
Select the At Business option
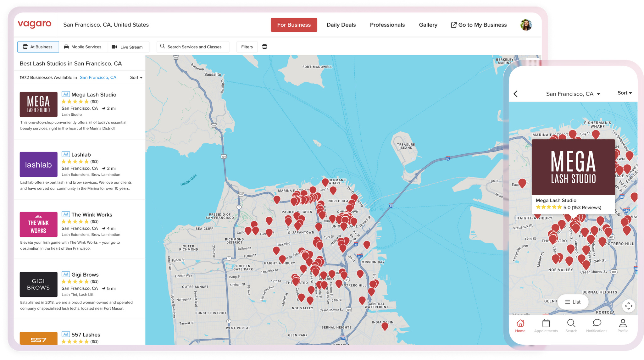tap(38, 47)
